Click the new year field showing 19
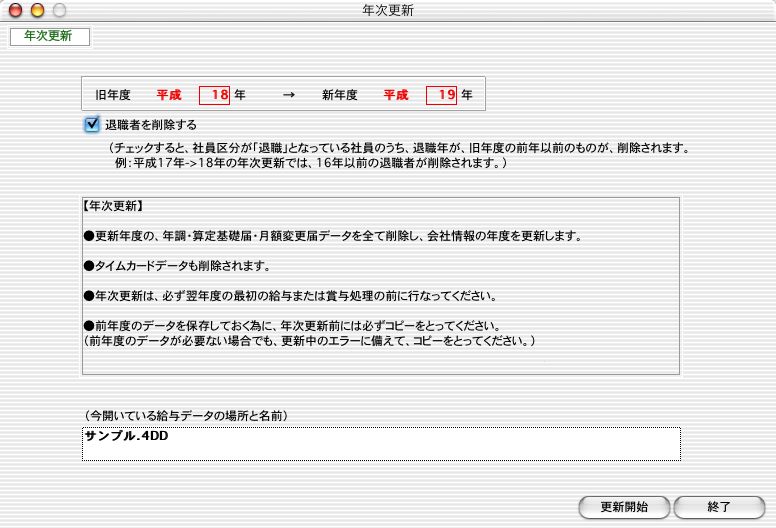This screenshot has width=776, height=528. click(442, 95)
